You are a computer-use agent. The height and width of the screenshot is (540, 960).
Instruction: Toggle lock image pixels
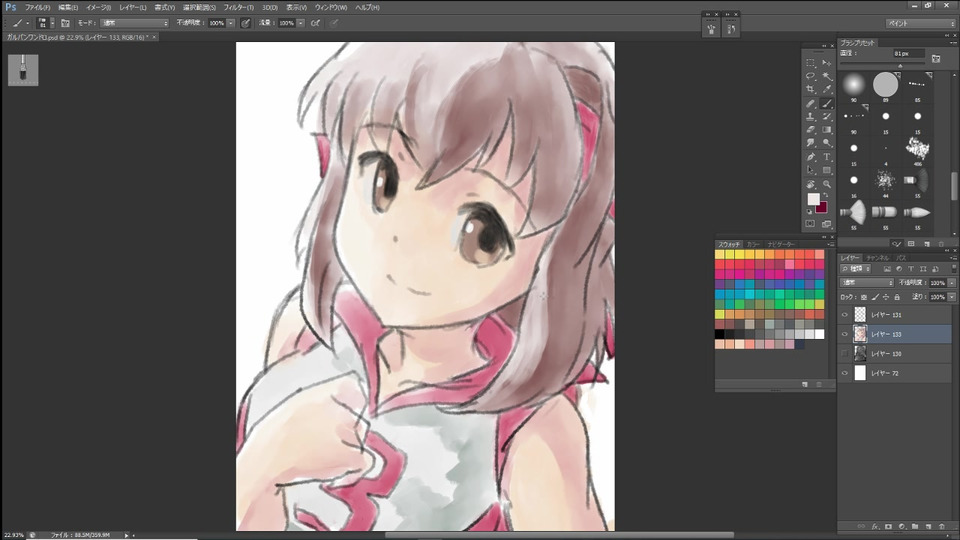coord(875,297)
